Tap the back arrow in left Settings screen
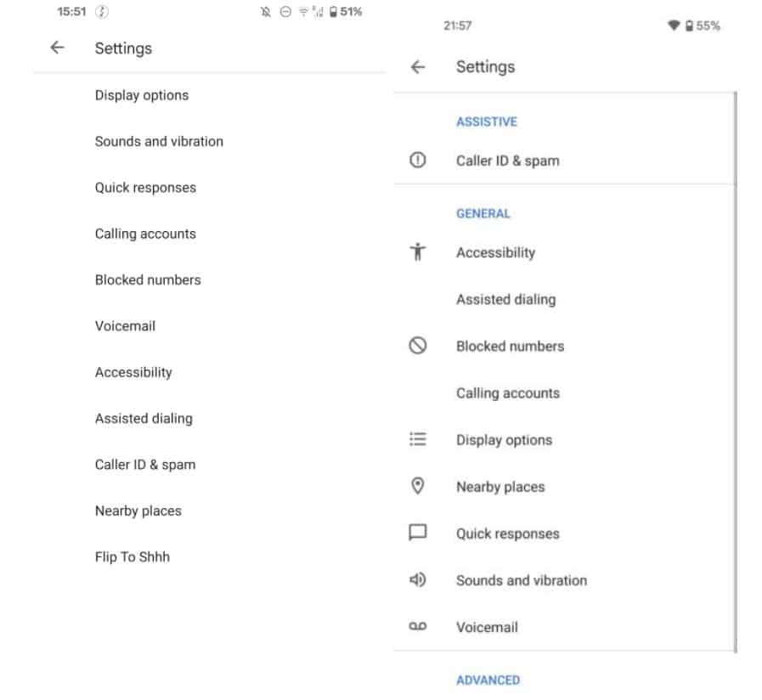This screenshot has height=700, width=762. [57, 48]
